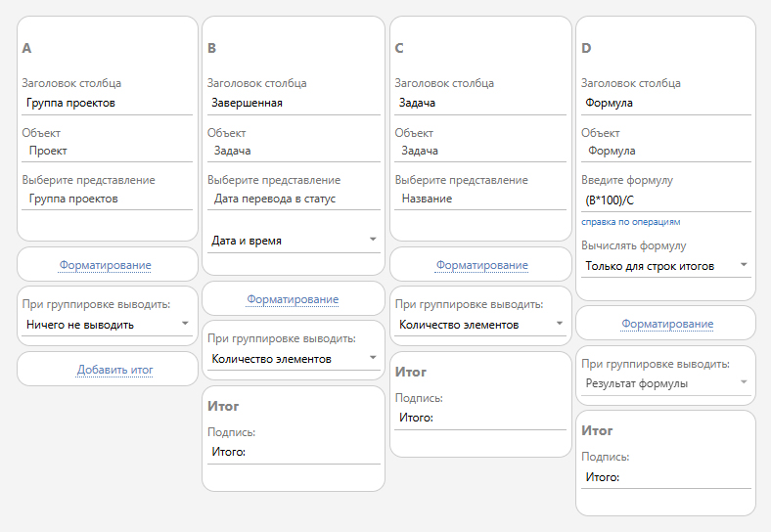The height and width of the screenshot is (532, 771).
Task: Click the formula input field (B*100)/C
Action: coord(666,200)
